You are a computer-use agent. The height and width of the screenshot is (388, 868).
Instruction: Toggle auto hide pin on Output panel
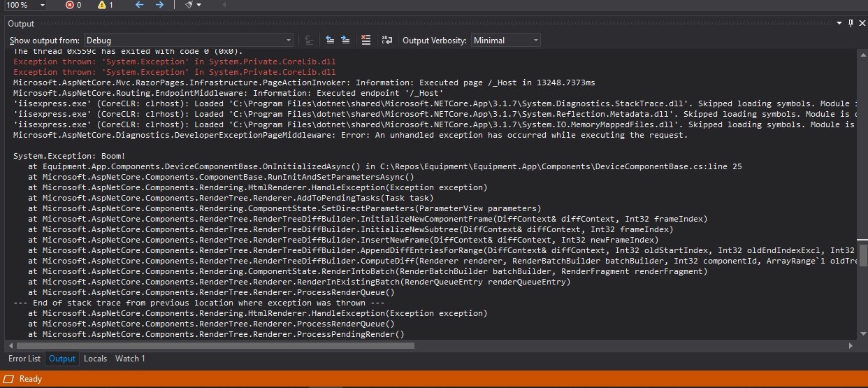tap(851, 24)
